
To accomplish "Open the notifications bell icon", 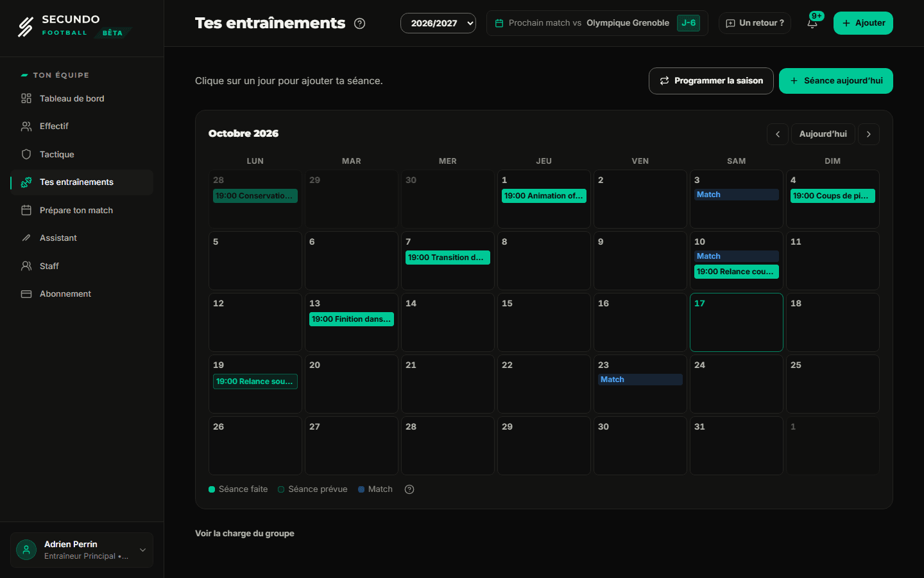I will point(812,23).
